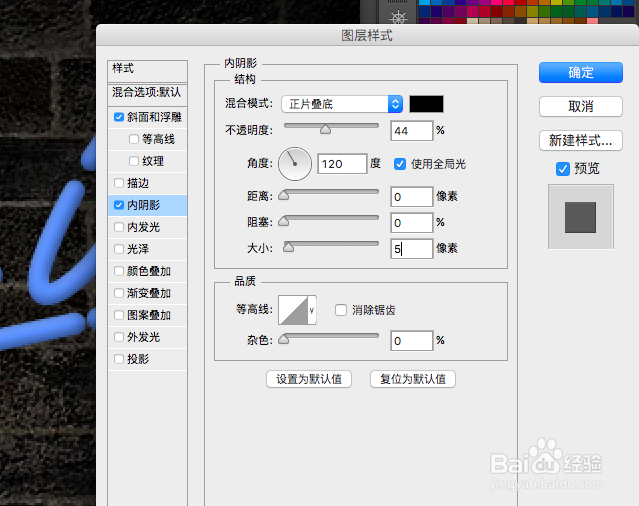Click the 不透明度 (Opacity) slider handle
Image resolution: width=639 pixels, height=506 pixels.
click(325, 130)
